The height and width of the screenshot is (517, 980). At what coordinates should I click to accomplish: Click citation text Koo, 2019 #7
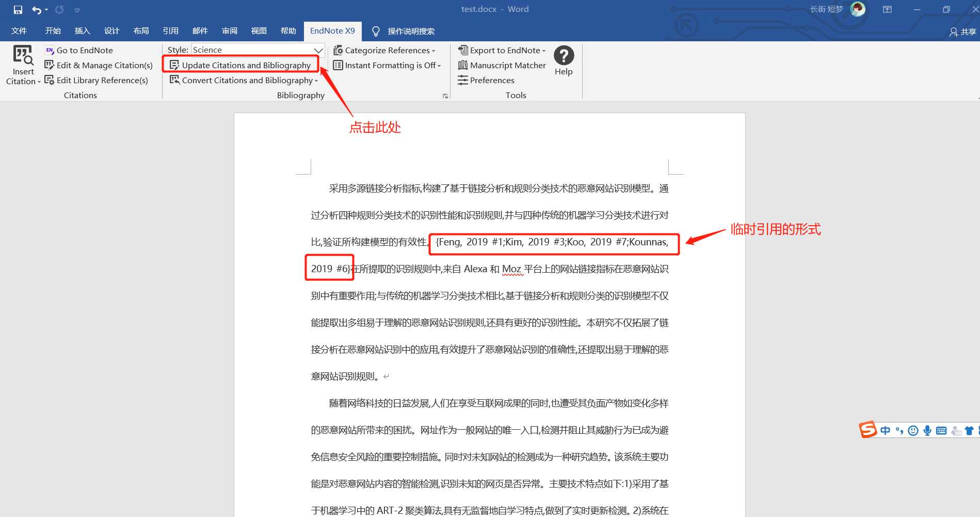tap(596, 242)
